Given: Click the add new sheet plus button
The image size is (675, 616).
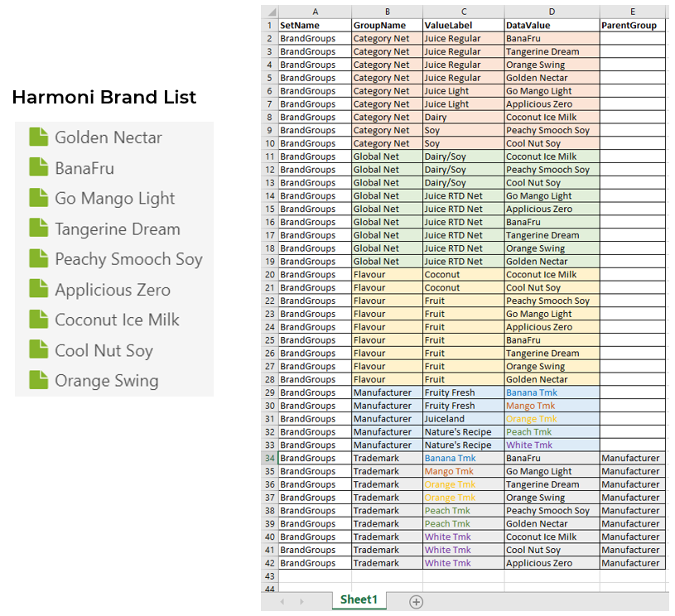Looking at the screenshot, I should [417, 602].
